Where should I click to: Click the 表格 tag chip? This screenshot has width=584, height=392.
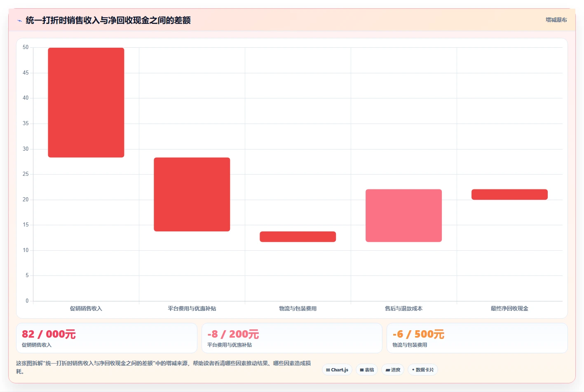pyautogui.click(x=367, y=370)
